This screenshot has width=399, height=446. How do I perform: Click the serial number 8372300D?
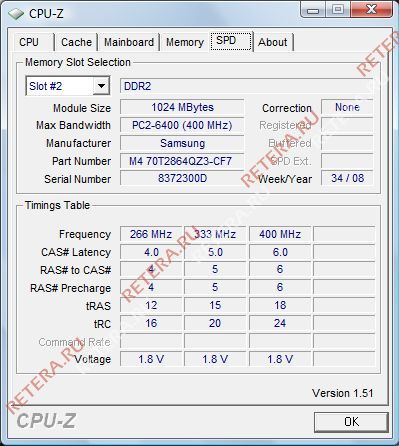pyautogui.click(x=182, y=178)
